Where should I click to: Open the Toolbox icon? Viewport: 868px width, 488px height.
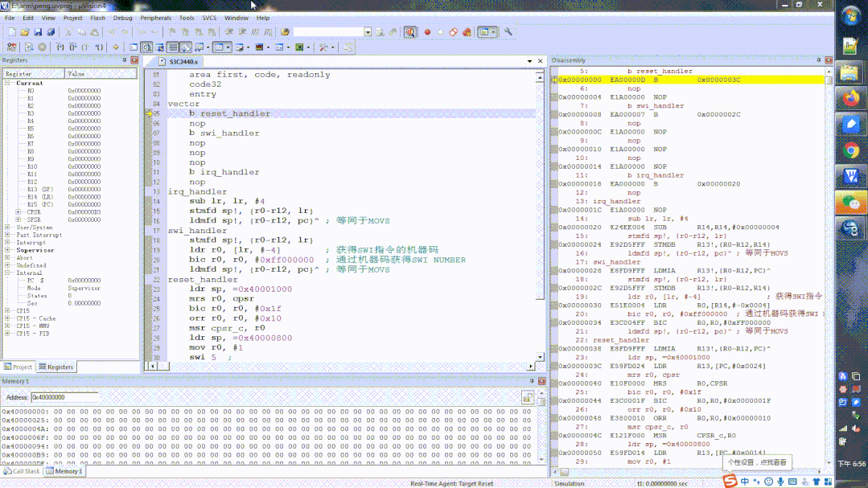tap(326, 47)
